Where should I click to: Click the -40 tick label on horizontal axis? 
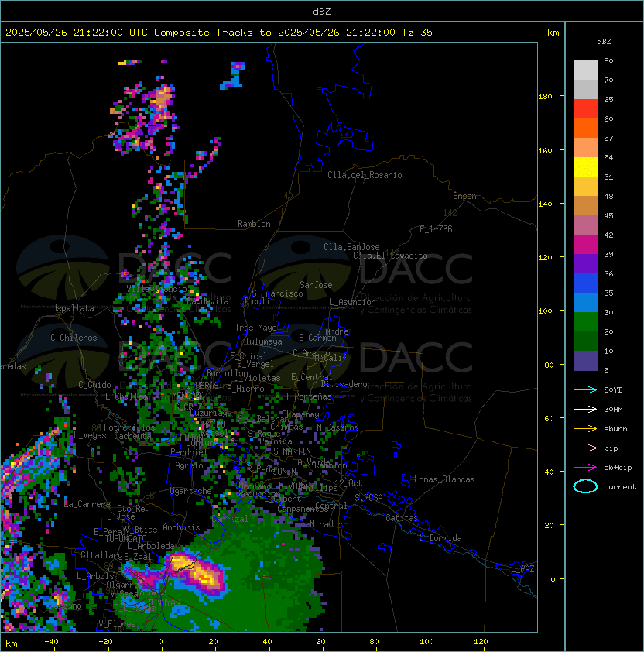(x=51, y=642)
